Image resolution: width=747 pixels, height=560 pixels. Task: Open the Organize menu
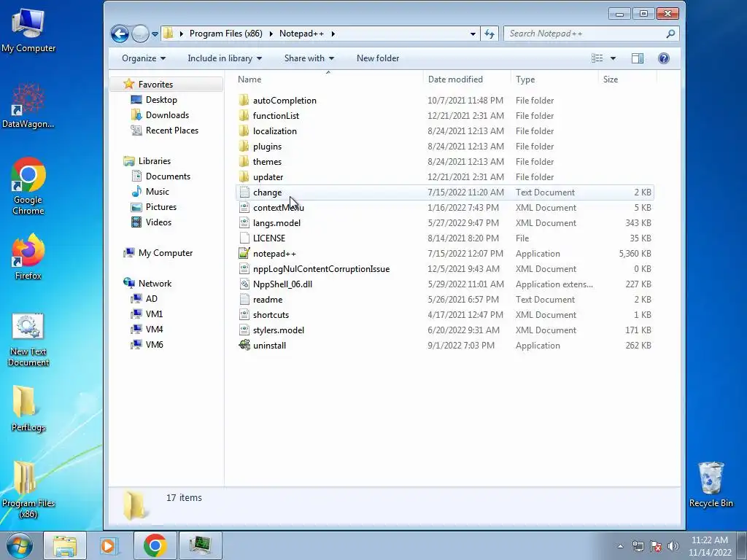click(144, 58)
